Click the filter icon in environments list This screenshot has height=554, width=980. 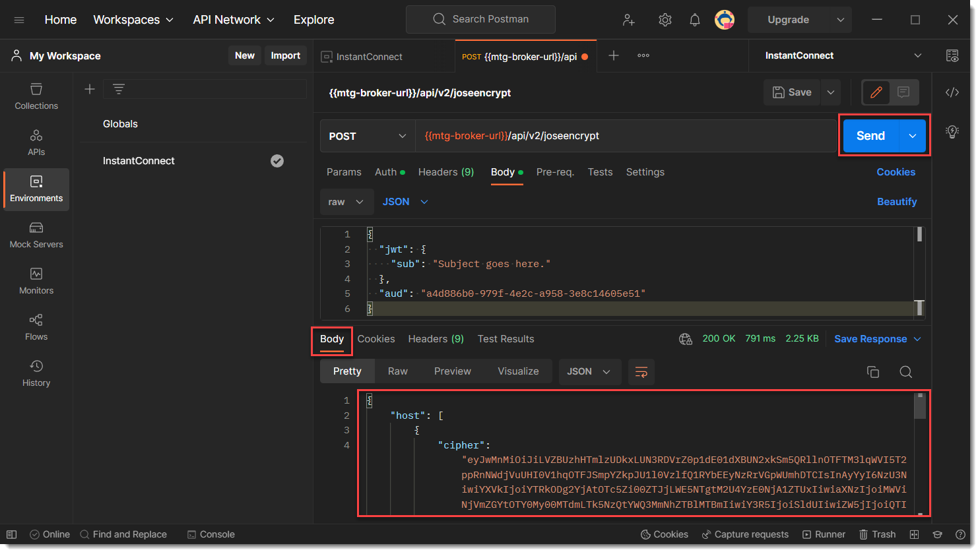coord(119,89)
